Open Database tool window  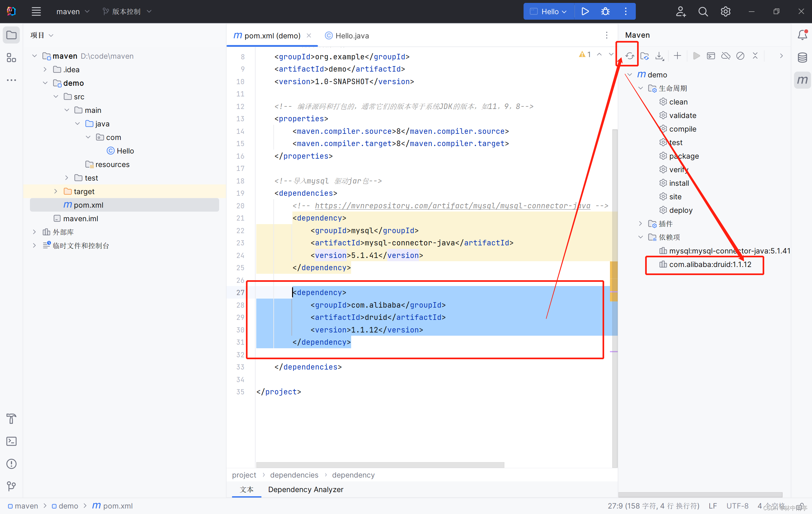(802, 58)
